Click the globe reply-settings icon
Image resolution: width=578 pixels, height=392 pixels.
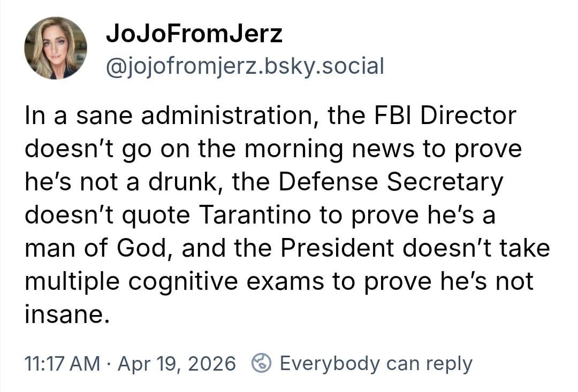pos(261,364)
